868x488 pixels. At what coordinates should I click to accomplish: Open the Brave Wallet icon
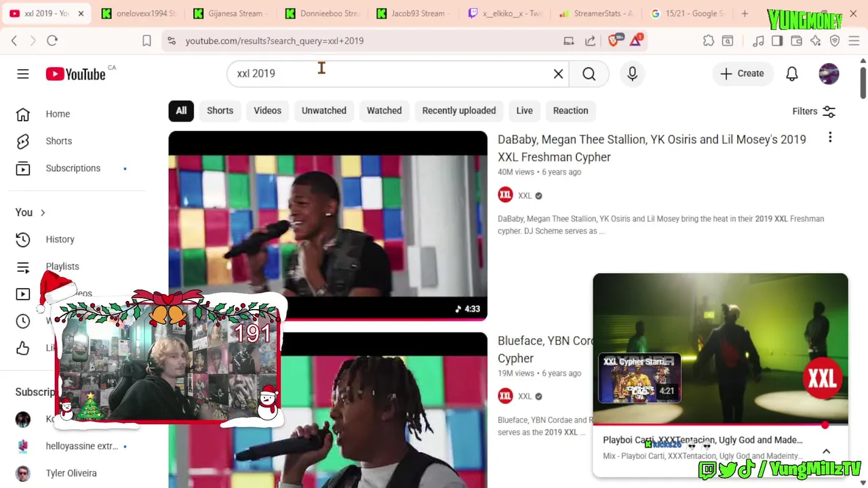(x=796, y=41)
